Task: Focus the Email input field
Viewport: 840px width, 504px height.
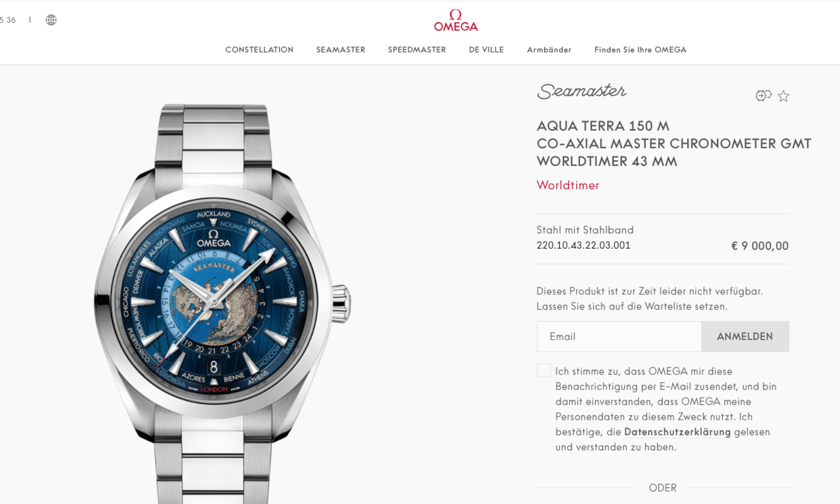Action: (x=619, y=337)
